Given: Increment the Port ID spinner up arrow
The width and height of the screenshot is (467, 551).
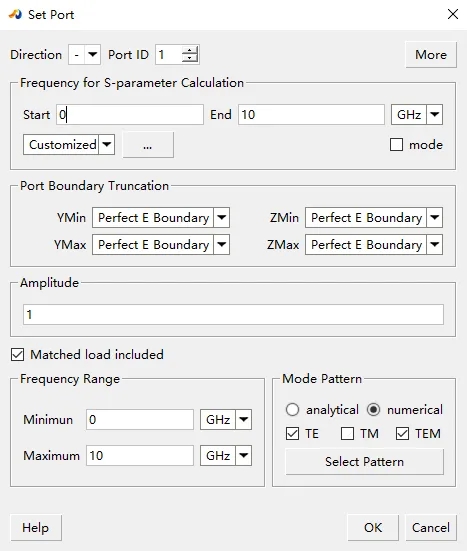Looking at the screenshot, I should pos(190,50).
